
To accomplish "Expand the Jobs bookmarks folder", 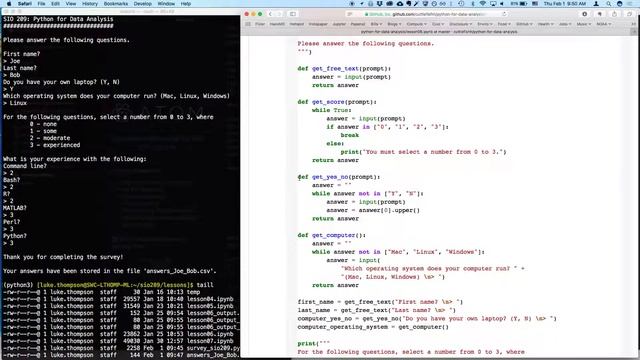I will coord(565,24).
